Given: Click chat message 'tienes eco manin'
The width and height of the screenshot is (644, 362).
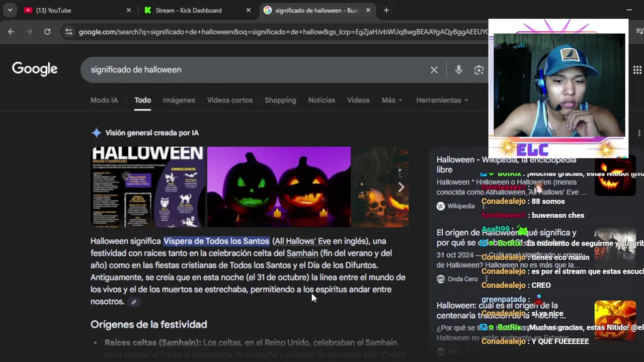Looking at the screenshot, I should click(560, 257).
